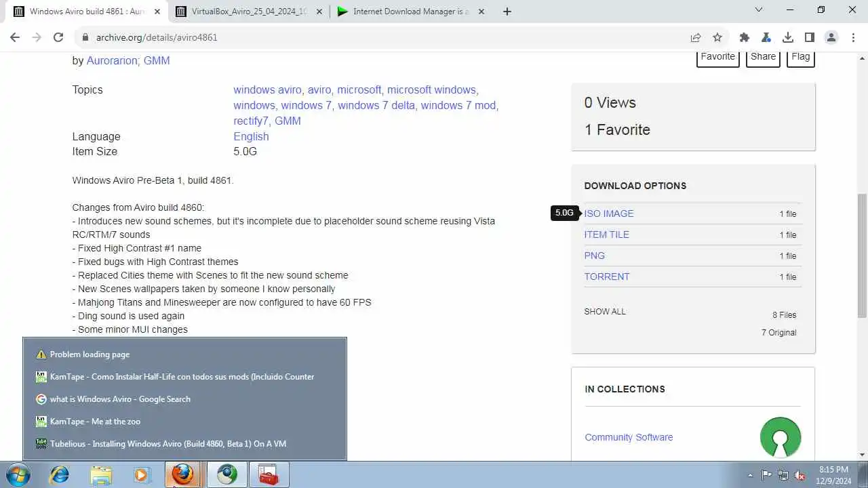
Task: Download the ISO IMAGE file
Action: [609, 213]
